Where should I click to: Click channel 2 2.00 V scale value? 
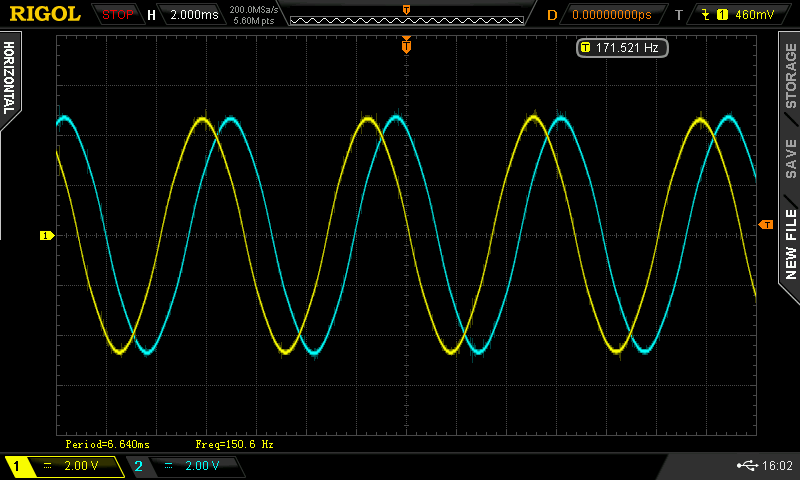pyautogui.click(x=202, y=465)
